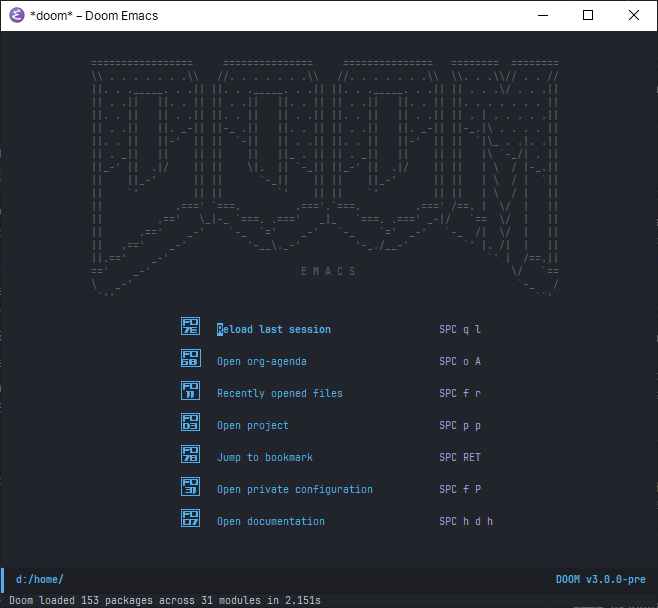This screenshot has height=608, width=658.
Task: Minimize the Doom Emacs window
Action: [x=543, y=16]
